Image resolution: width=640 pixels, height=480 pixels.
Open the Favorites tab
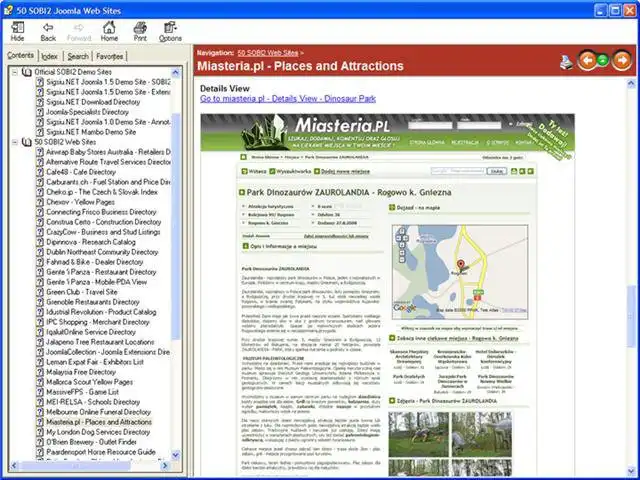click(109, 56)
